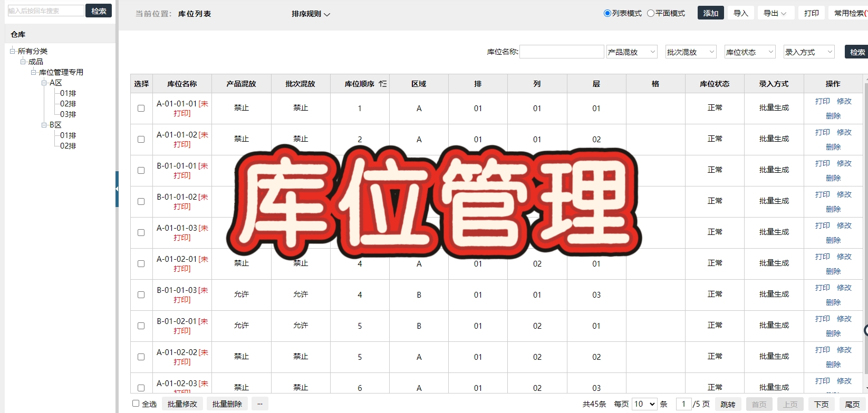Select the 02排 node under B区
Screen dimensions: 868x413
tap(68, 146)
